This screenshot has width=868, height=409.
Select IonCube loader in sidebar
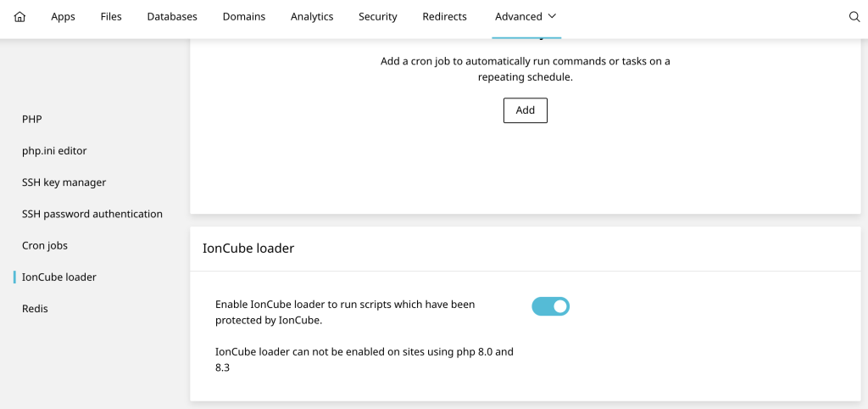pos(59,277)
